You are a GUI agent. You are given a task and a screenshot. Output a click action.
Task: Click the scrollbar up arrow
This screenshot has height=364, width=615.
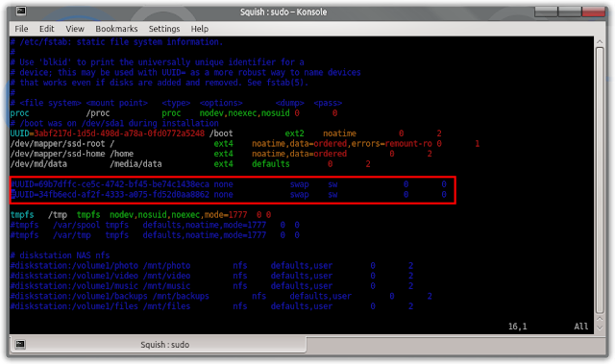(600, 41)
